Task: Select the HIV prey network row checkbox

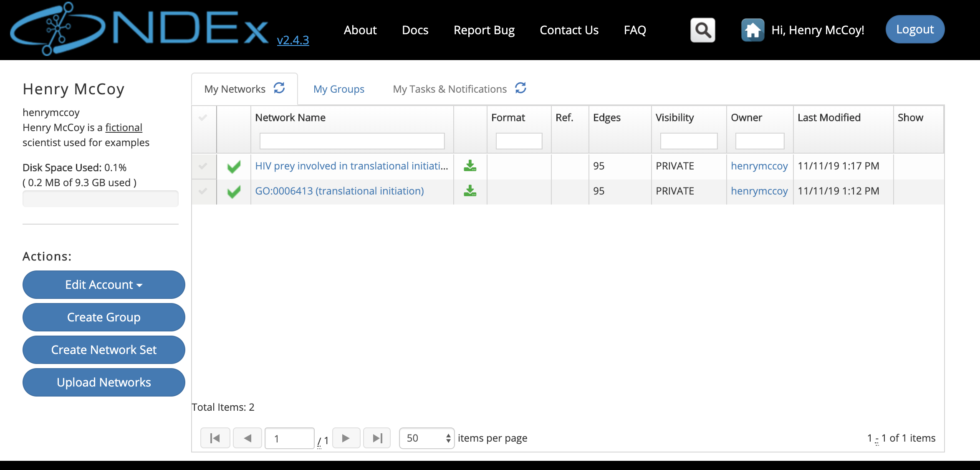Action: pos(203,166)
